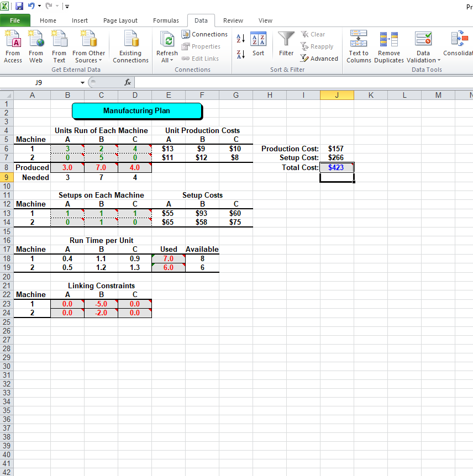Click the Properties button in Connections group

click(x=201, y=46)
